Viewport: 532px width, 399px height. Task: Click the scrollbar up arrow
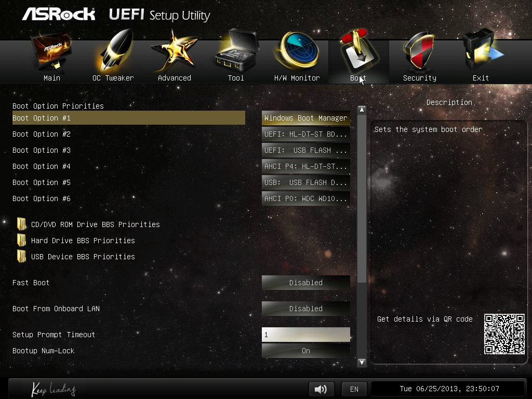(362, 110)
